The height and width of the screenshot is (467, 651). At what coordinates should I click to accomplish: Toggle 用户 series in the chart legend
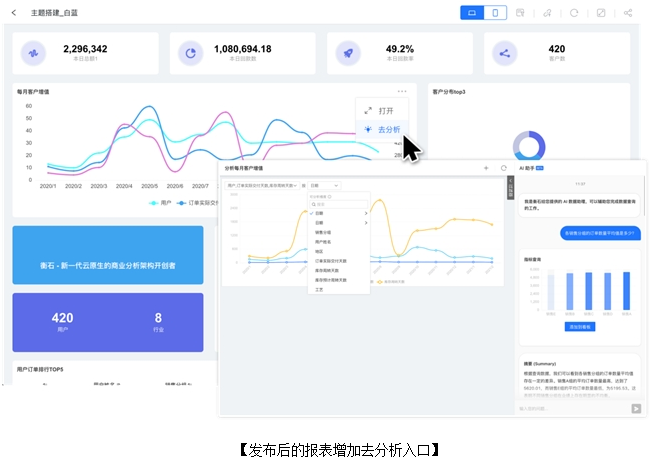pos(161,202)
